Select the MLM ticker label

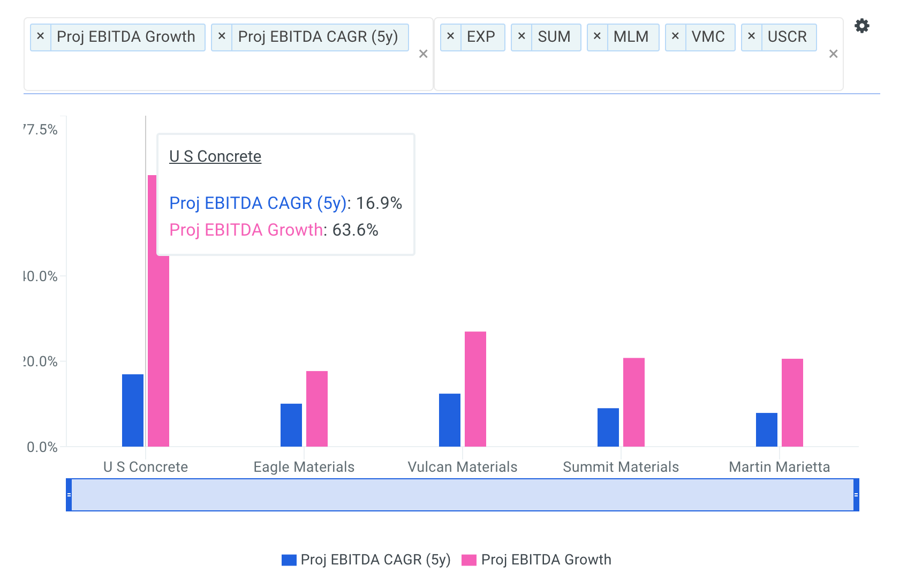pos(631,37)
